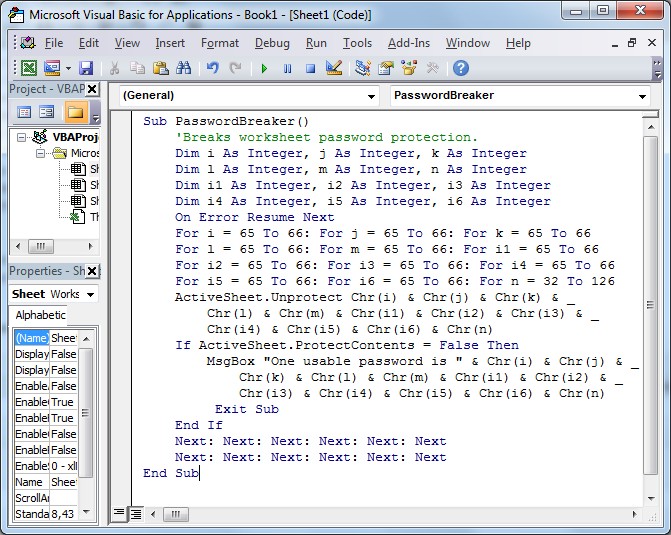Click the StandardWidth value 8,43
671x535 pixels.
63,514
